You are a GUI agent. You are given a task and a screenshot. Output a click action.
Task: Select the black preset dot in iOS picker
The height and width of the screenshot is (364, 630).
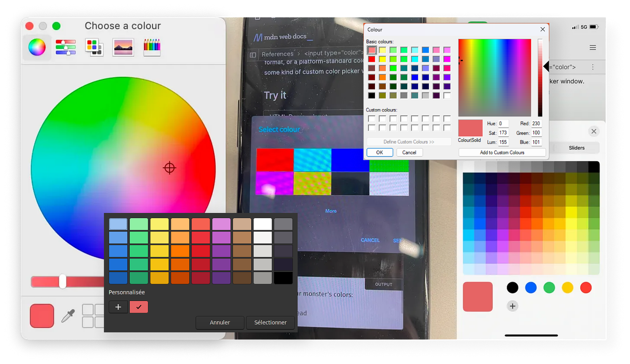coord(512,287)
